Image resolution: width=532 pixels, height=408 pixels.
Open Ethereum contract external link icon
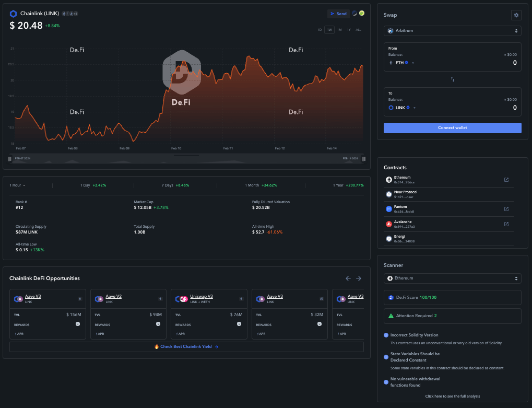point(506,180)
